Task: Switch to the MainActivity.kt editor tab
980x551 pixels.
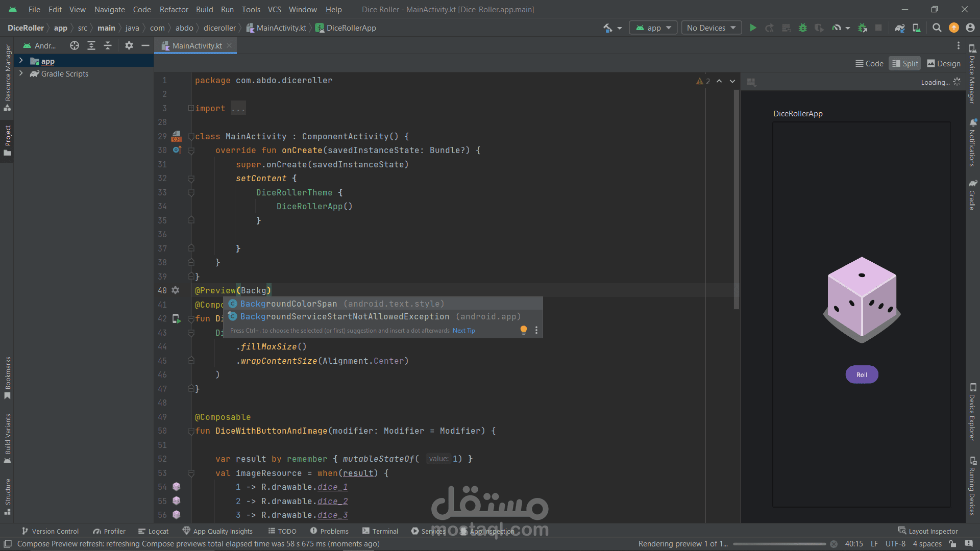Action: click(x=195, y=45)
